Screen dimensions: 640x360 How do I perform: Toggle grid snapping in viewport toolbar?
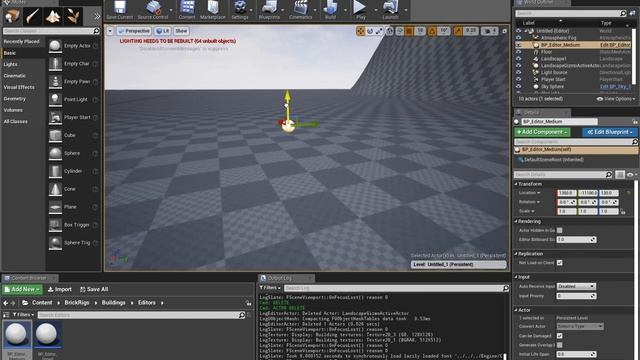click(x=409, y=31)
